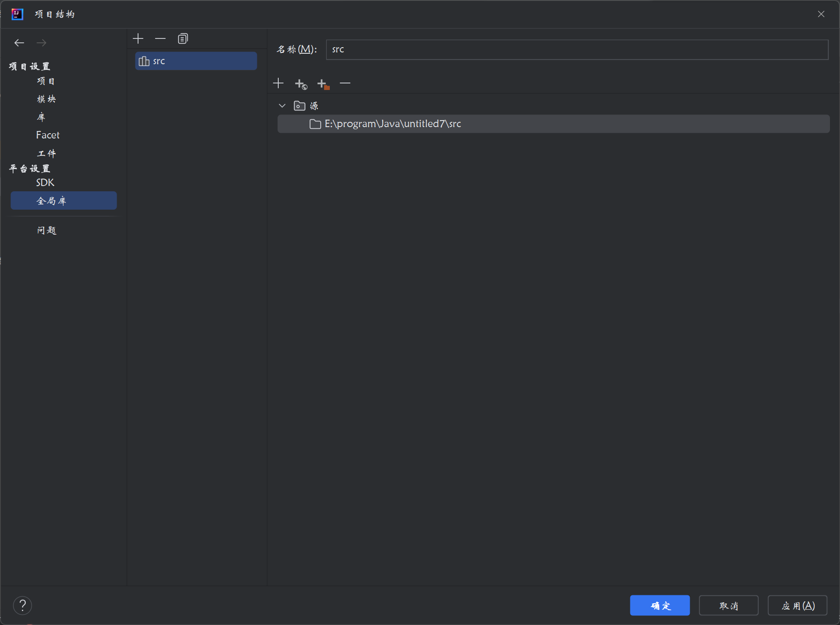The image size is (840, 625).
Task: Click the IntelliJ IDEA logo icon
Action: (17, 14)
